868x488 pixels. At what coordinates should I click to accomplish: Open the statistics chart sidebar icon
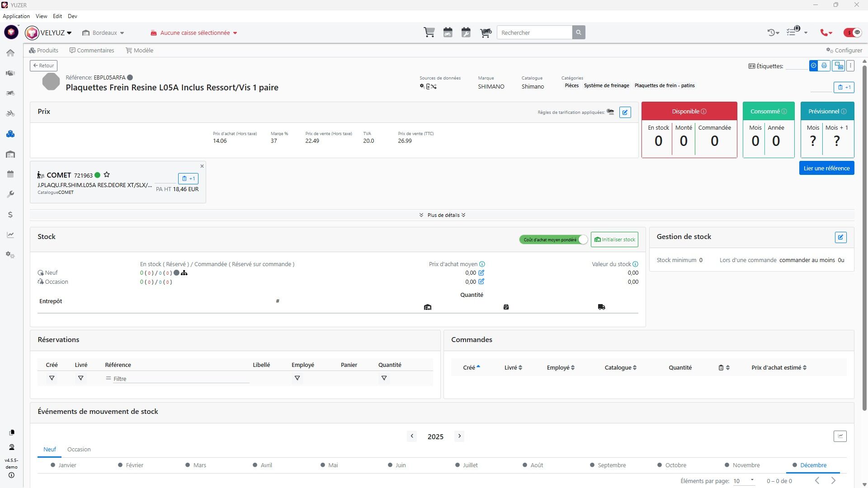point(10,235)
